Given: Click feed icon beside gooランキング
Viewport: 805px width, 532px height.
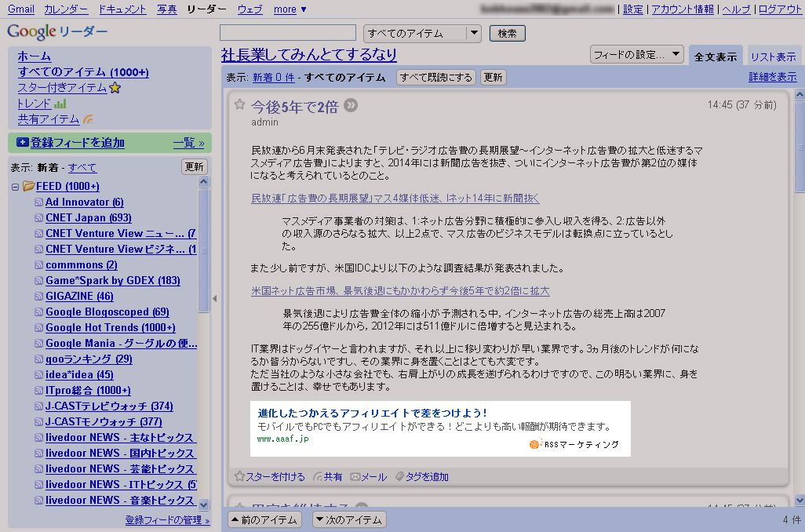Looking at the screenshot, I should (38, 359).
